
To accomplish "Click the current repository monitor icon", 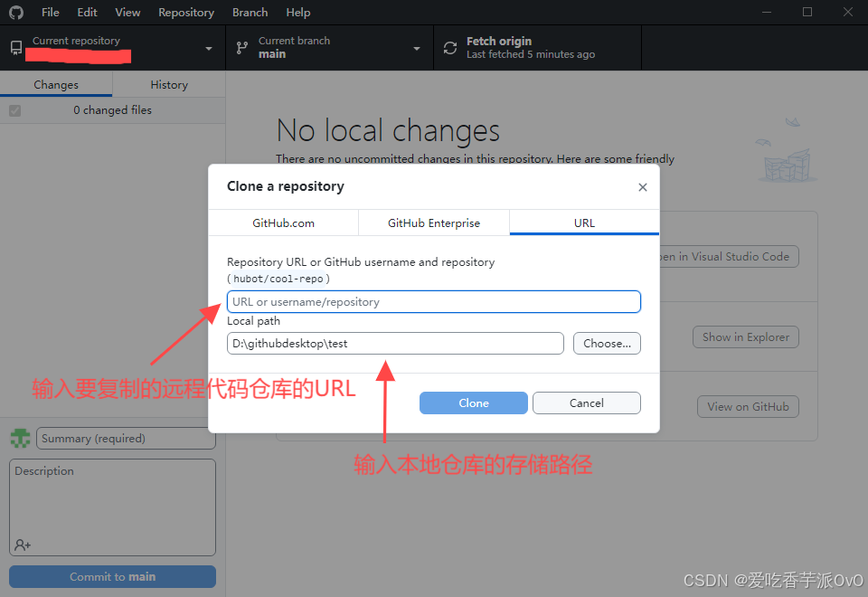I will tap(16, 48).
